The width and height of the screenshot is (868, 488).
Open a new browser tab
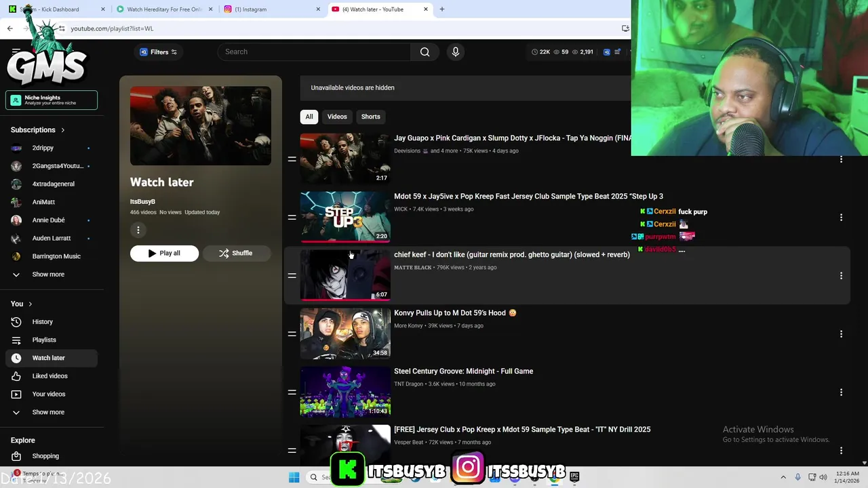tap(442, 9)
